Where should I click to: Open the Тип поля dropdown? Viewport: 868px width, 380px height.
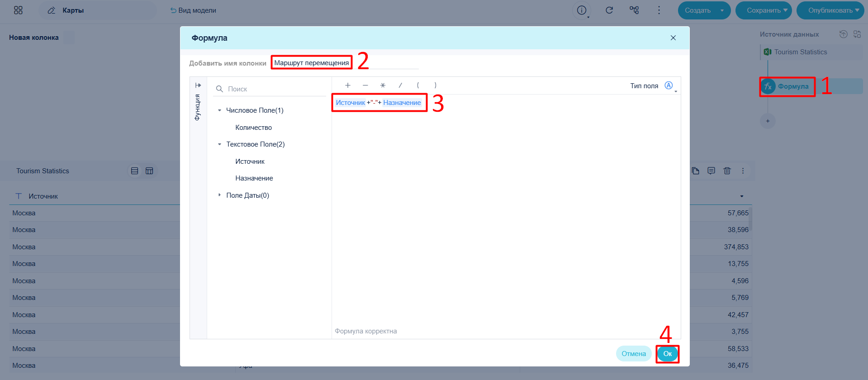coord(670,86)
